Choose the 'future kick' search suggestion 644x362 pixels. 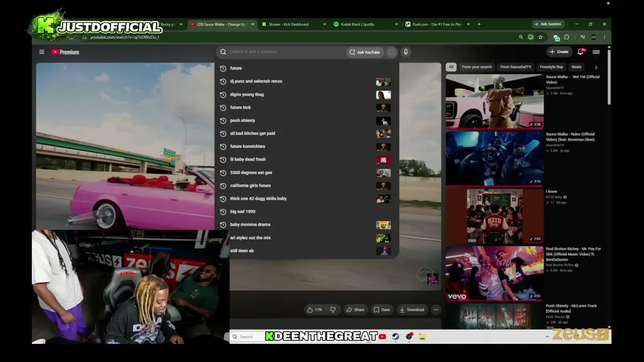pyautogui.click(x=306, y=108)
